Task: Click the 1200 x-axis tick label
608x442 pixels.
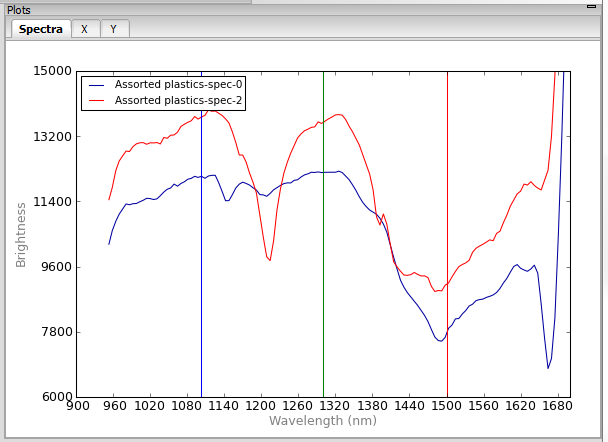Action: (261, 406)
